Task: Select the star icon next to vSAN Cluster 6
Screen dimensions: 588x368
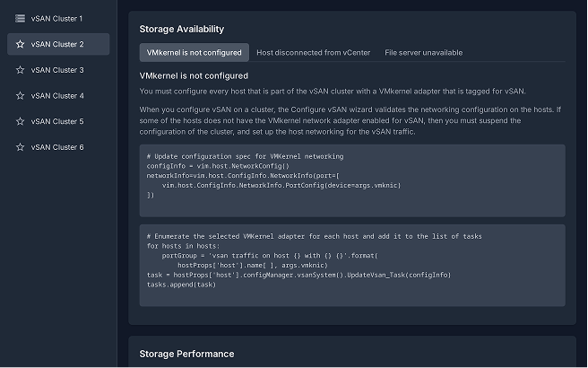Action: pyautogui.click(x=20, y=147)
